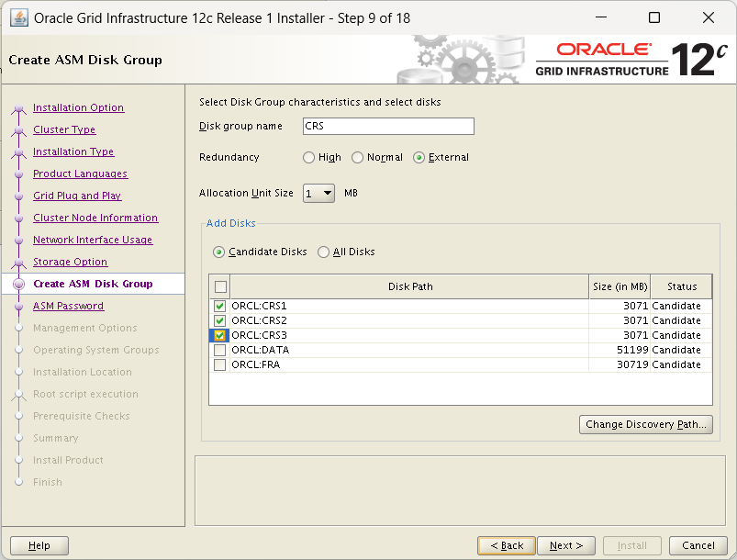Select the ORCL:CRS3 disk path text
The width and height of the screenshot is (737, 560).
(259, 335)
